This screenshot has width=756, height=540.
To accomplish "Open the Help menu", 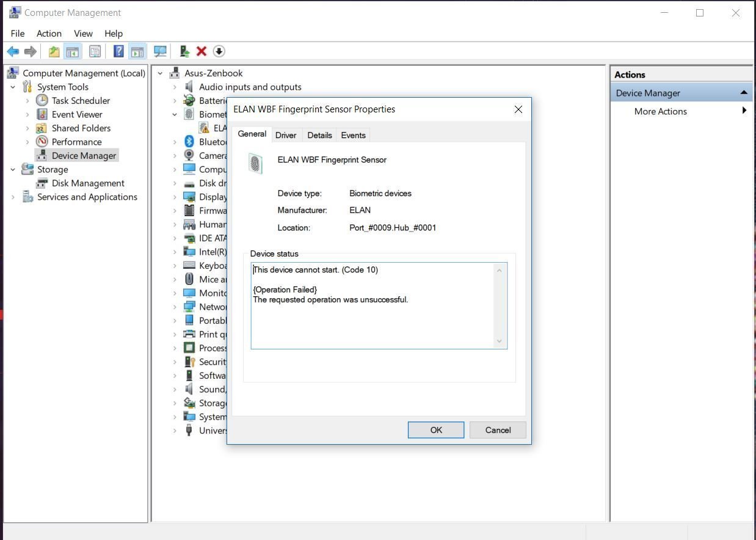I will click(114, 33).
